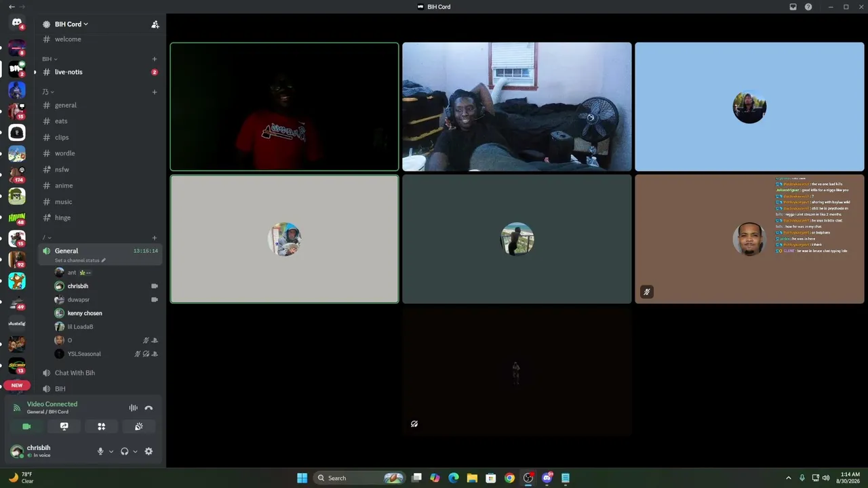Image resolution: width=868 pixels, height=488 pixels.
Task: Open chrisbih user profile panel
Action: (x=49, y=451)
